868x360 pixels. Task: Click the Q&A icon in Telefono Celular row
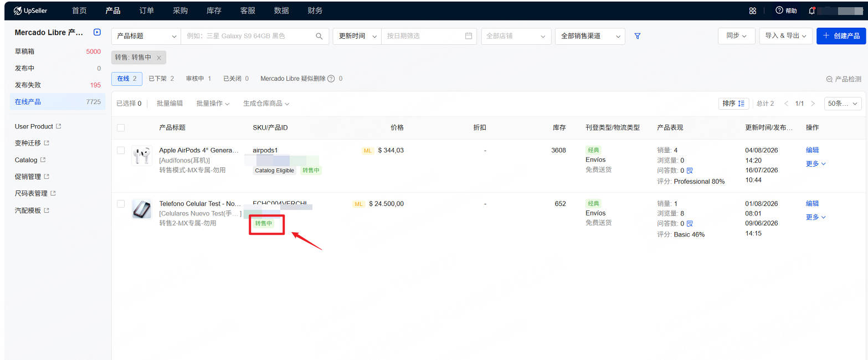(690, 224)
